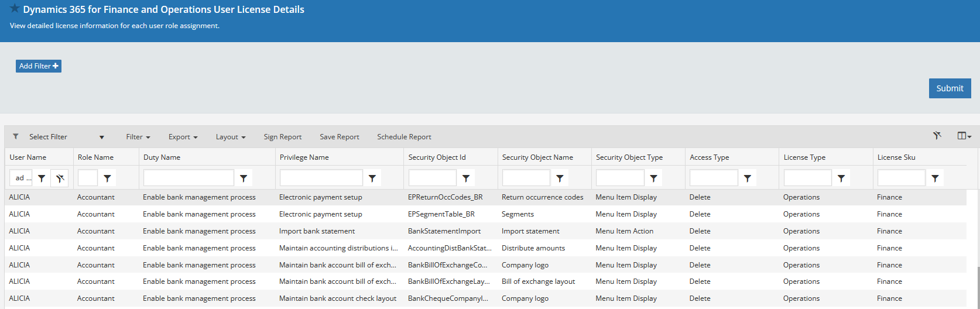Sort by Duty Name column header

(162, 157)
